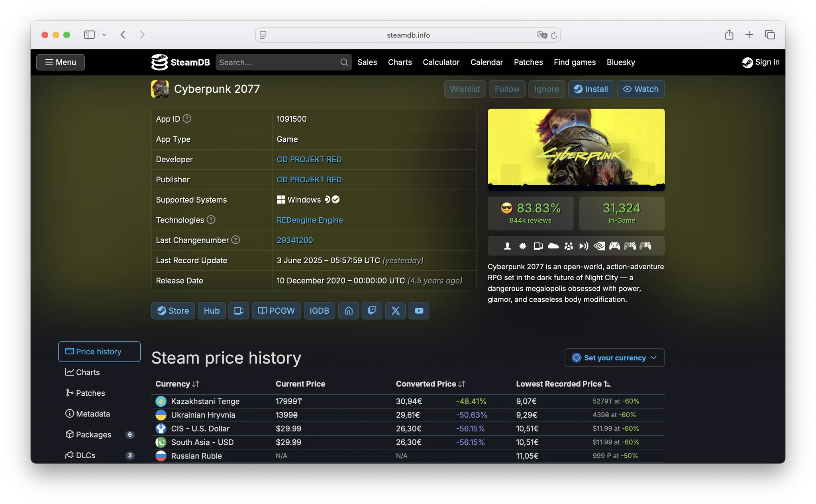Click the App ID help question mark
816x504 pixels.
187,119
